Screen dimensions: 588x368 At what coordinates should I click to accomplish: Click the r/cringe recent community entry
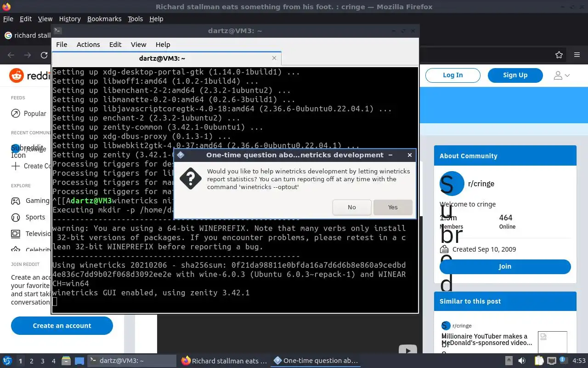[28, 149]
